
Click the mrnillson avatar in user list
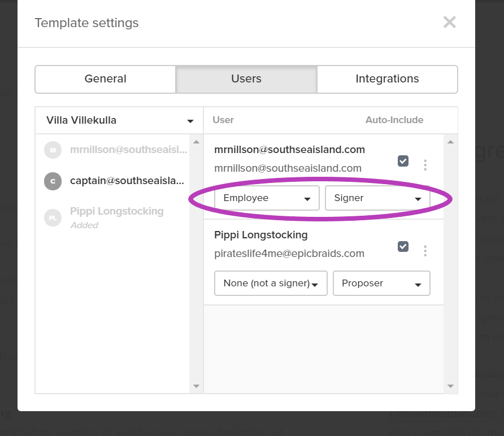point(53,150)
